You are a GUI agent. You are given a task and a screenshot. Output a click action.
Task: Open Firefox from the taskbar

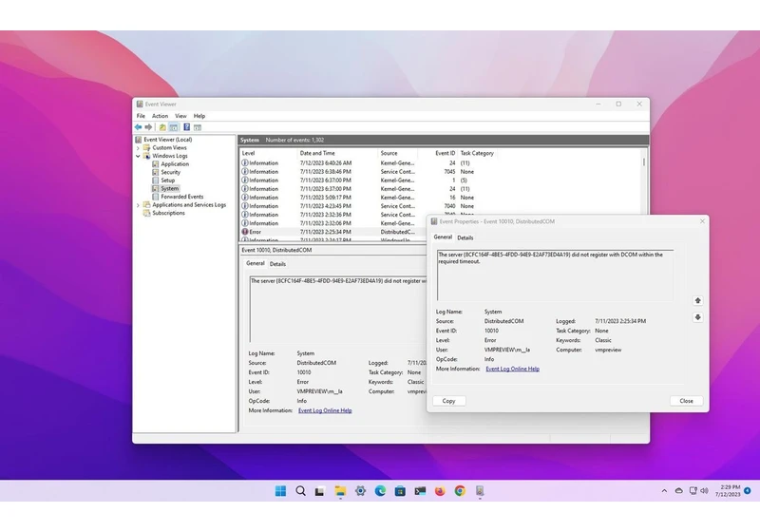coord(440,491)
